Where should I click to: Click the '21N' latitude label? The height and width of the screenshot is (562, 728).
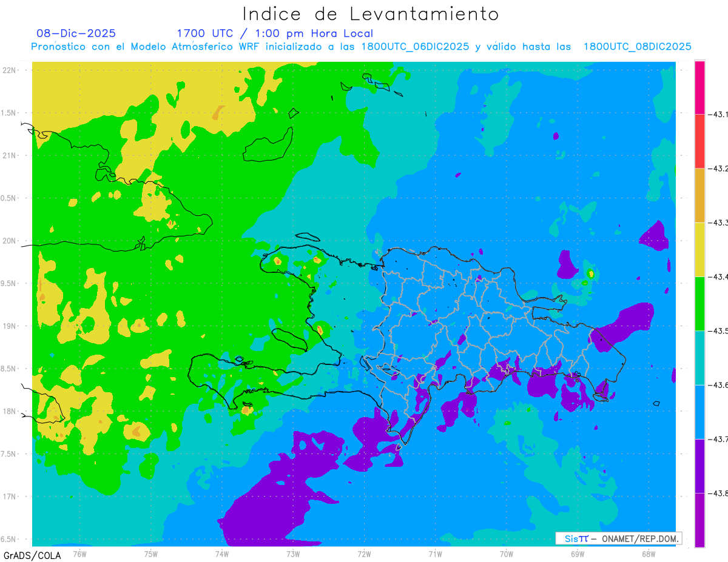pos(9,156)
